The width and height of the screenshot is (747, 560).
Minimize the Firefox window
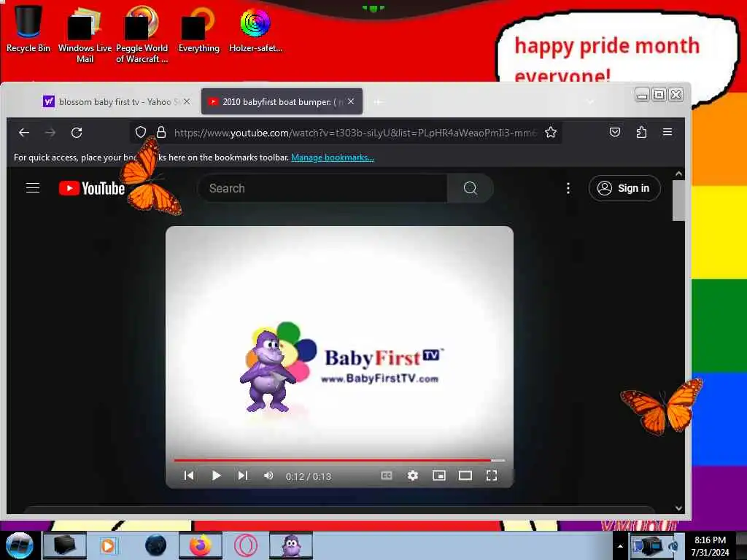[x=642, y=95]
